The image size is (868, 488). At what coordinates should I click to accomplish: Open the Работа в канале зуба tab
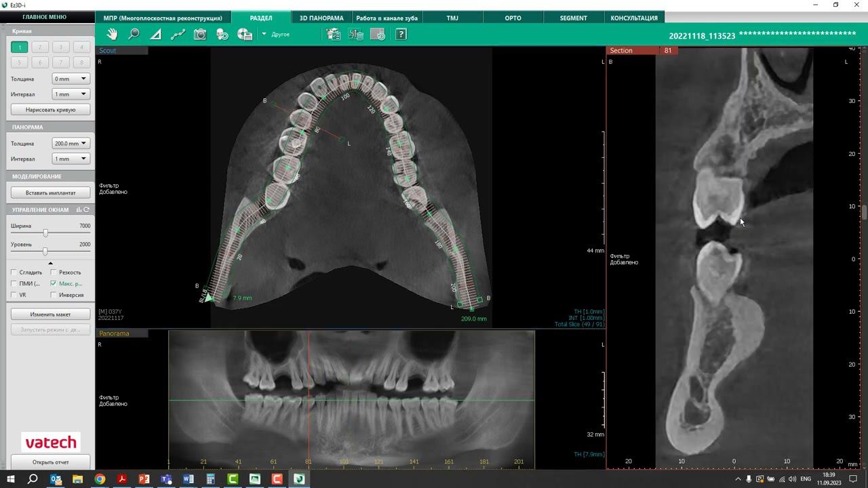click(x=387, y=18)
